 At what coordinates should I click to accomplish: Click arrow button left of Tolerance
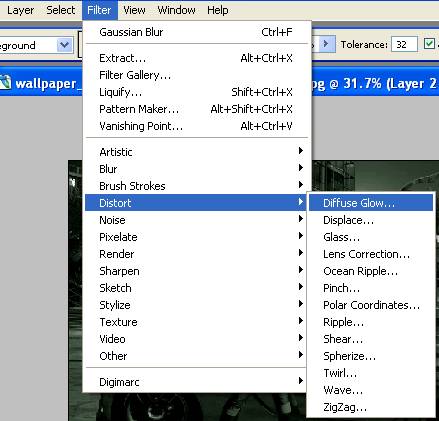327,44
